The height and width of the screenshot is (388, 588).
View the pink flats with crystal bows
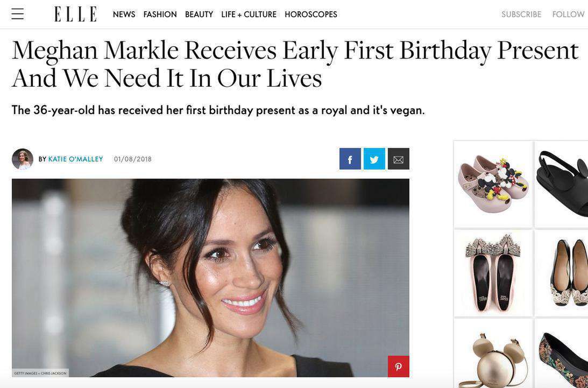(x=493, y=273)
